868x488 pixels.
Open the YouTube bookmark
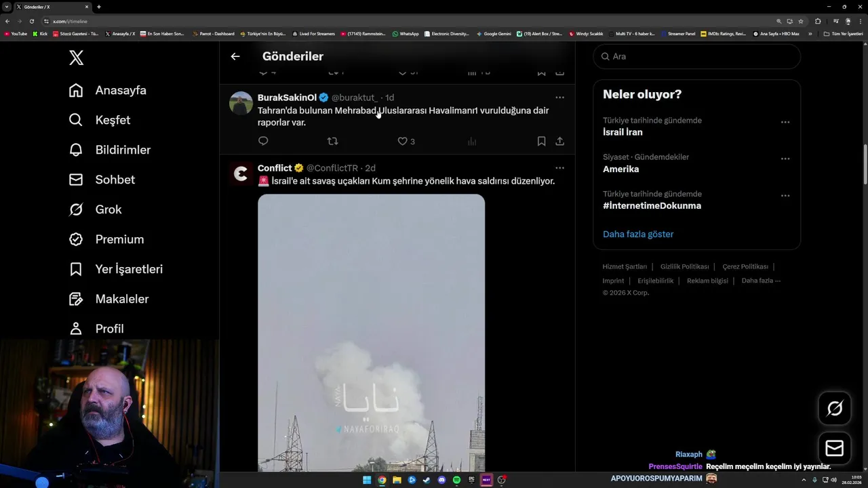coord(16,33)
